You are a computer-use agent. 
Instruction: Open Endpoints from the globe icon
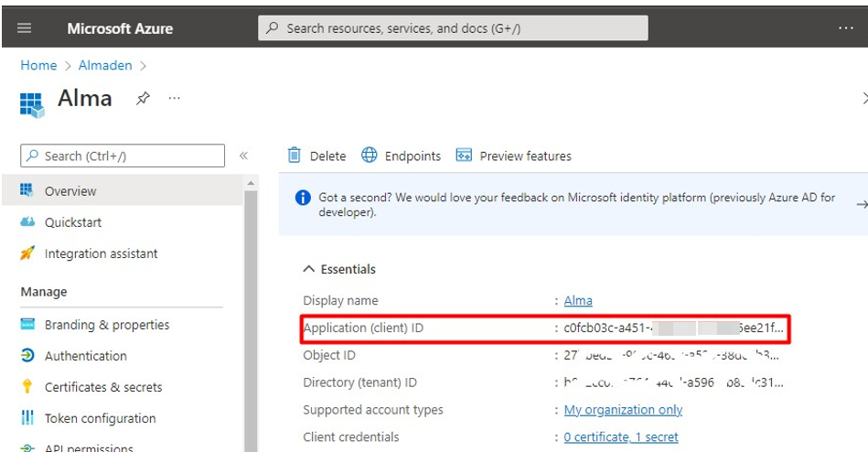click(x=370, y=156)
